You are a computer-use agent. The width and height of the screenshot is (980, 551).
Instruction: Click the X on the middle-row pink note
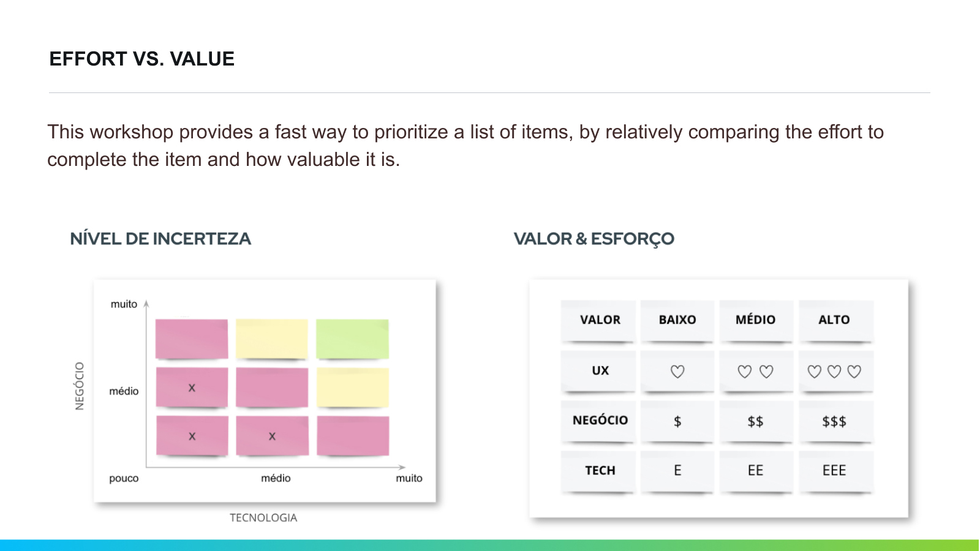point(192,388)
